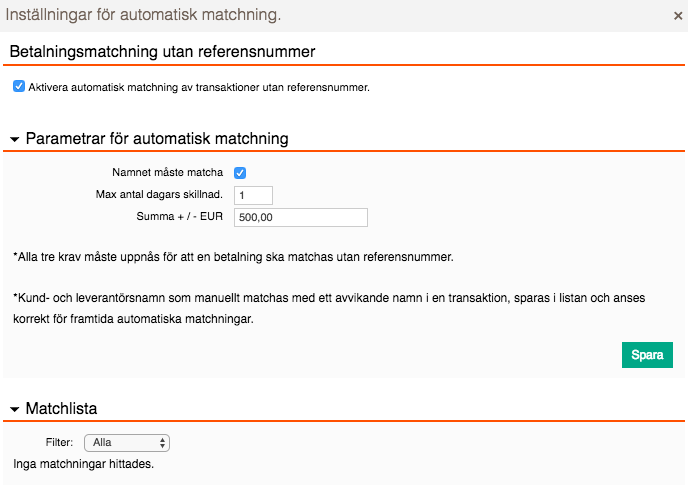Close the automatic matching settings dialog
This screenshot has height=487, width=688.
[x=678, y=16]
